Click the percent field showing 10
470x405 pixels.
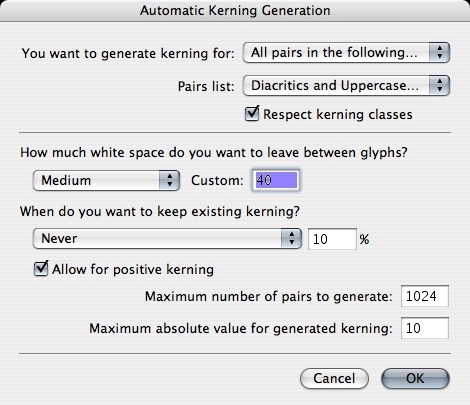(332, 239)
